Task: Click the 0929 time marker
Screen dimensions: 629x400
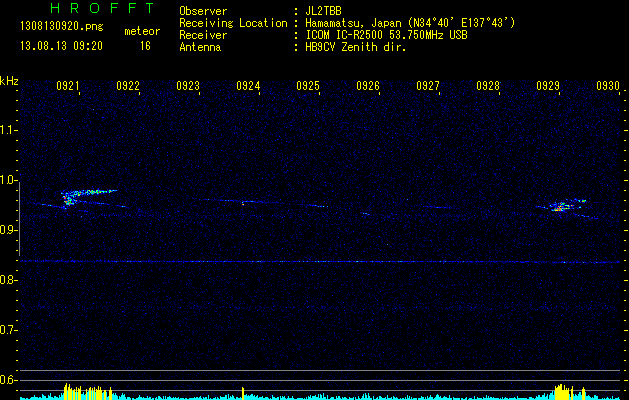Action: (x=548, y=86)
